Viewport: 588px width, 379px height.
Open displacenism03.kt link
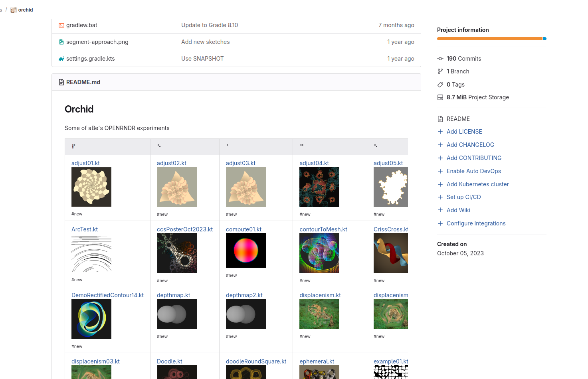point(95,361)
